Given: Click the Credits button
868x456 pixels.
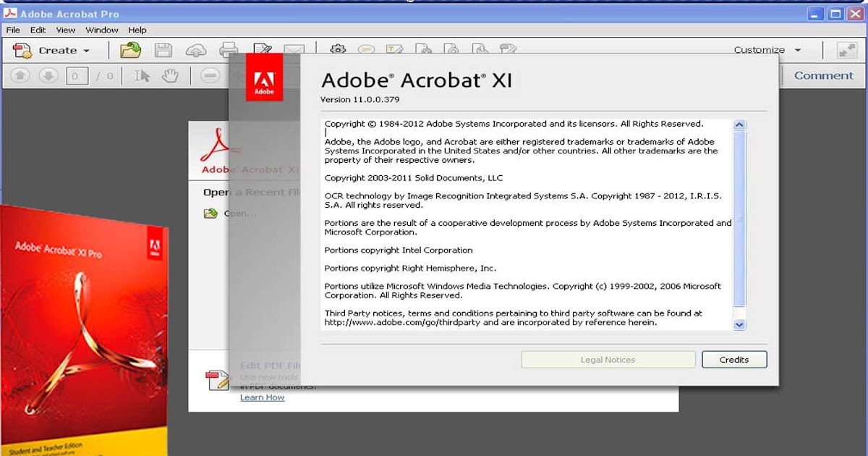Looking at the screenshot, I should click(734, 359).
